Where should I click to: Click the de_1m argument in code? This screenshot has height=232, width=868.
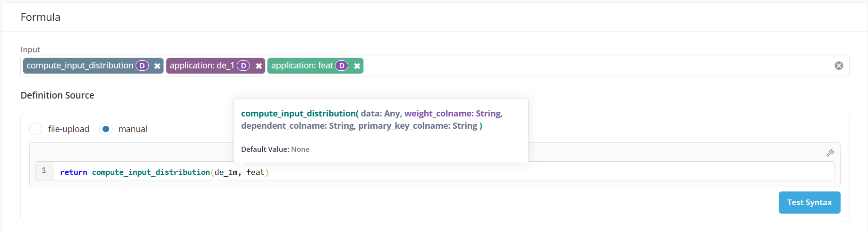pyautogui.click(x=226, y=172)
